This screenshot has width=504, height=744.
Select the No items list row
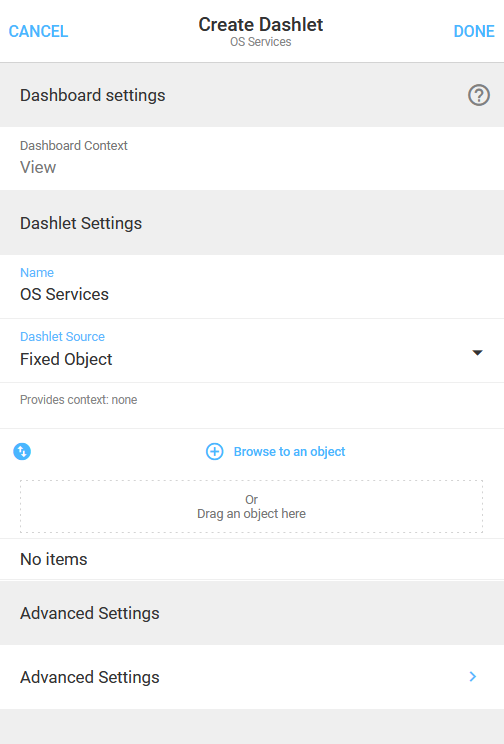252,559
